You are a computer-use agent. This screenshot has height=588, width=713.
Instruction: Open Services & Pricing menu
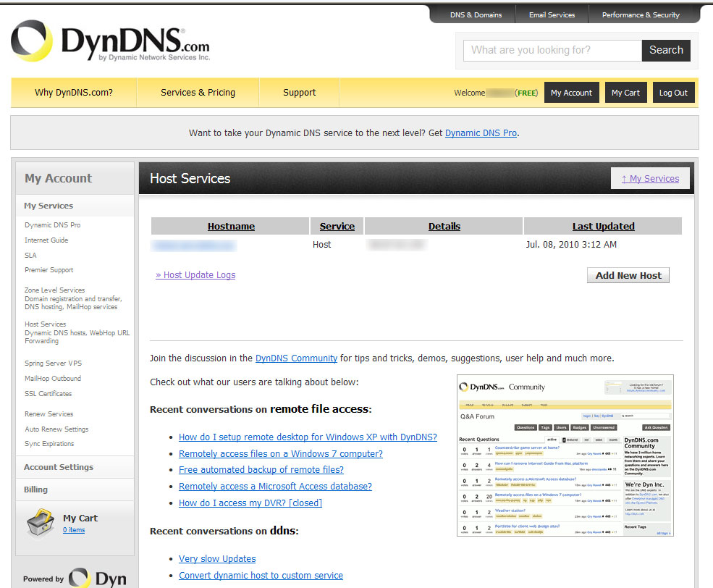click(x=198, y=92)
